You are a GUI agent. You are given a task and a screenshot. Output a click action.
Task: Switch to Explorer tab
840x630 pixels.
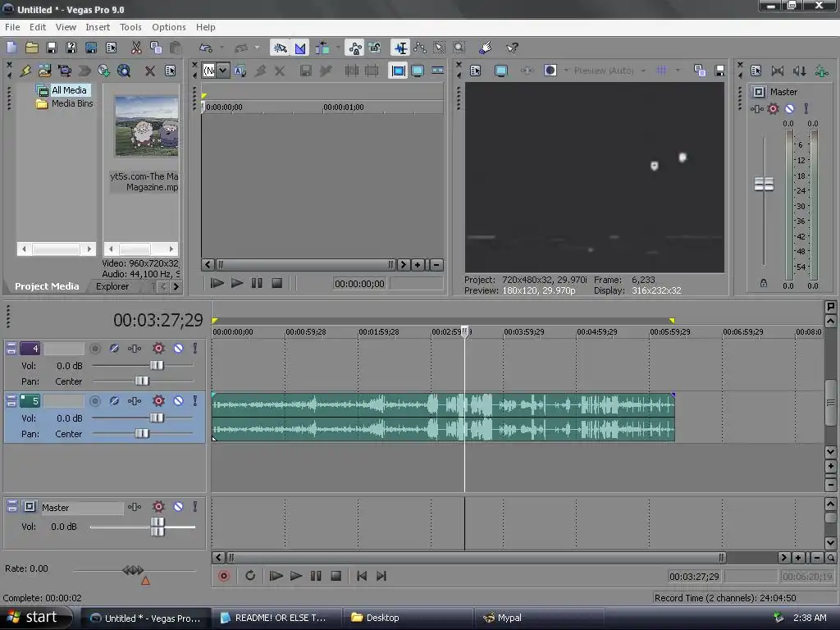[112, 286]
